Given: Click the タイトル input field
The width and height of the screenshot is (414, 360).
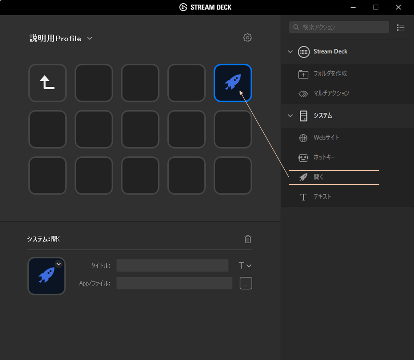Looking at the screenshot, I should coord(172,265).
